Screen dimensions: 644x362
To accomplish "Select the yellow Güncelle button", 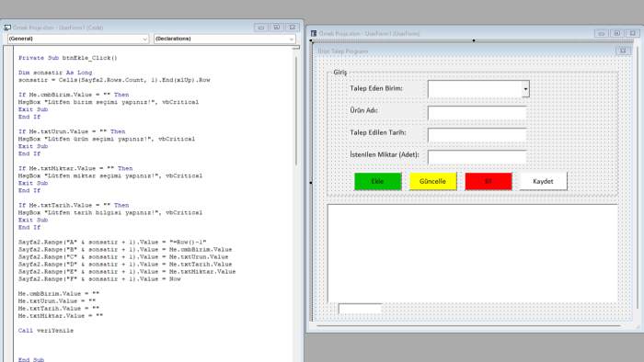I will tap(433, 181).
